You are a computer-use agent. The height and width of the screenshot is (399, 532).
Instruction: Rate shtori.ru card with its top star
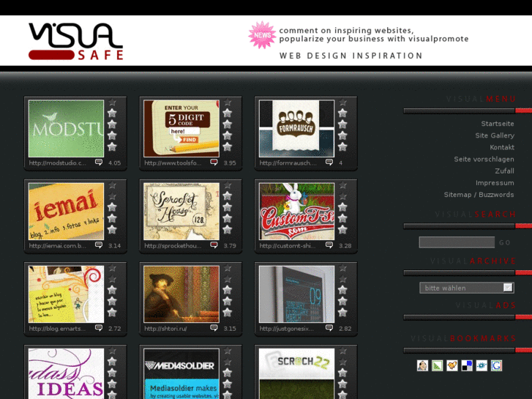pyautogui.click(x=228, y=268)
